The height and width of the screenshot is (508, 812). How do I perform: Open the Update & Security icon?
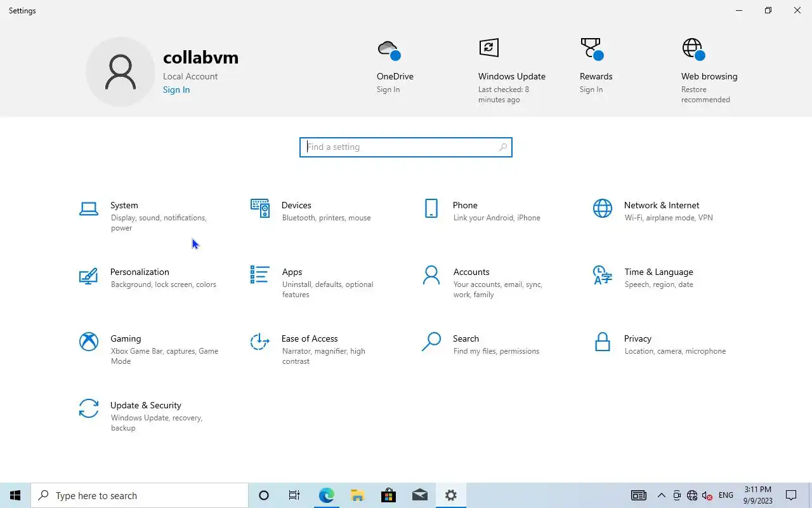[89, 408]
